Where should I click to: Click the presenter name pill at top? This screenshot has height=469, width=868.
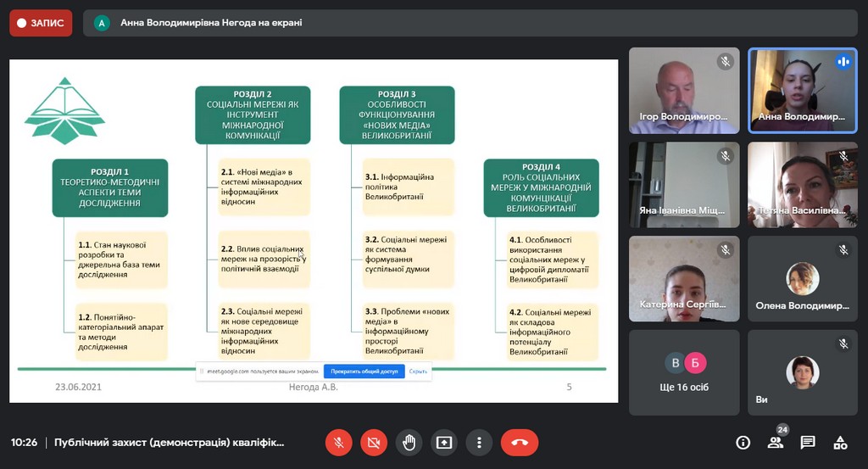[199, 23]
